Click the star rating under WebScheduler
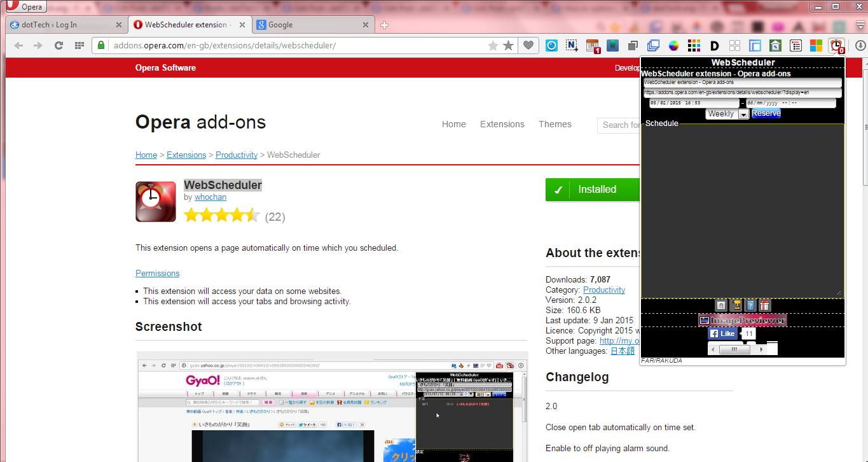This screenshot has width=868, height=462. (222, 216)
